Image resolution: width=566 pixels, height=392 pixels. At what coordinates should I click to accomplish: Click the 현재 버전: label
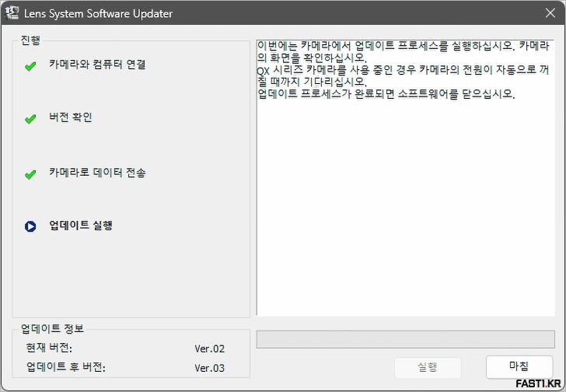49,348
